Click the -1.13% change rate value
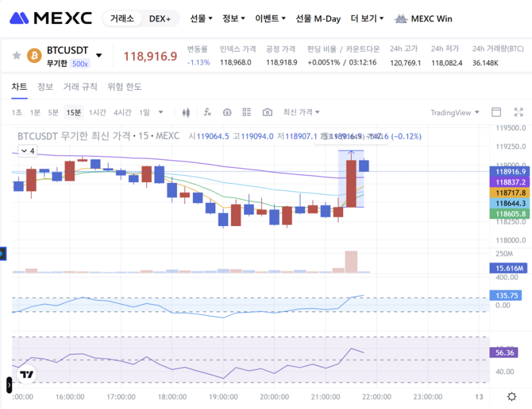This screenshot has width=532, height=409. (198, 63)
